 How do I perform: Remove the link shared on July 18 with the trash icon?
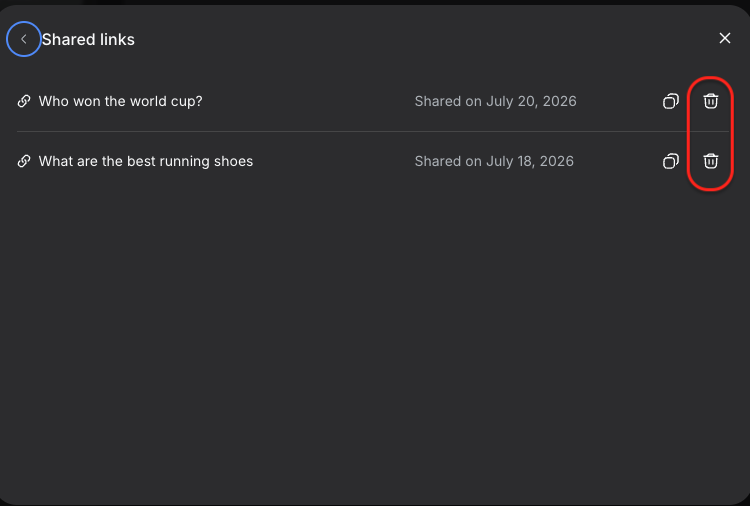(x=710, y=161)
